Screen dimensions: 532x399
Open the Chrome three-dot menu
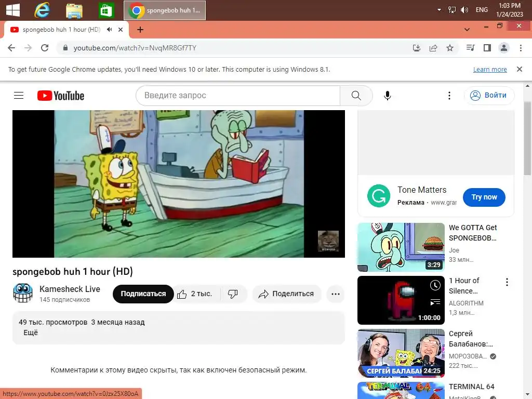tap(521, 48)
